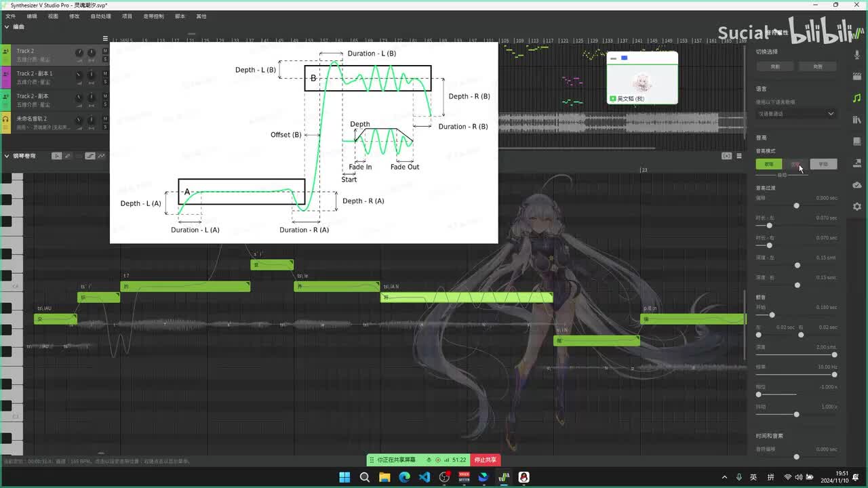Set pitch mode to the middle option
Screen dimensions: 868x488
click(x=796, y=164)
